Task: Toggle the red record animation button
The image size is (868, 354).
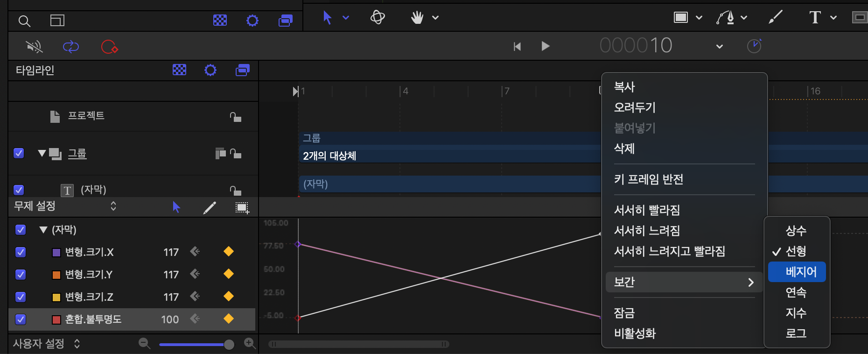Action: (109, 47)
